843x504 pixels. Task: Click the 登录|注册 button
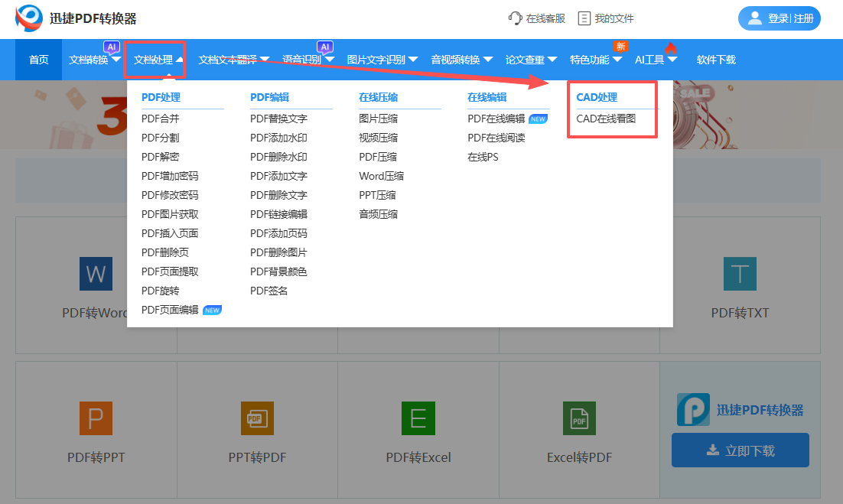[x=779, y=18]
